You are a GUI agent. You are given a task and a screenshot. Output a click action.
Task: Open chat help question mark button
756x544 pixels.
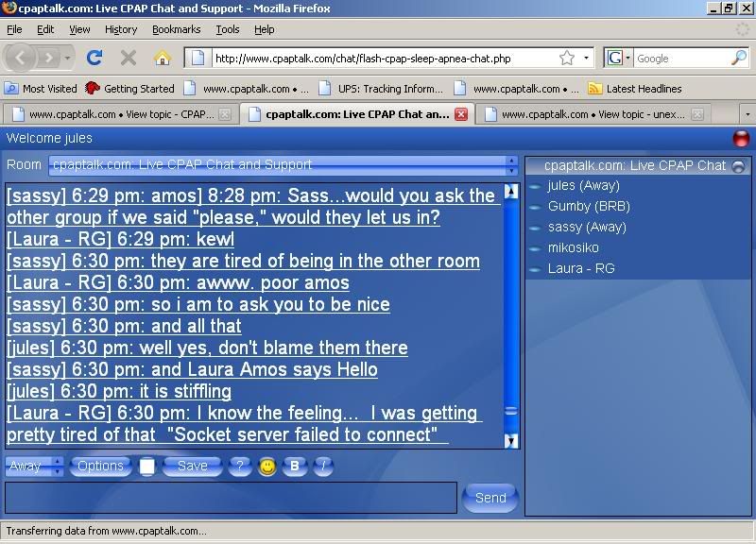pyautogui.click(x=240, y=467)
